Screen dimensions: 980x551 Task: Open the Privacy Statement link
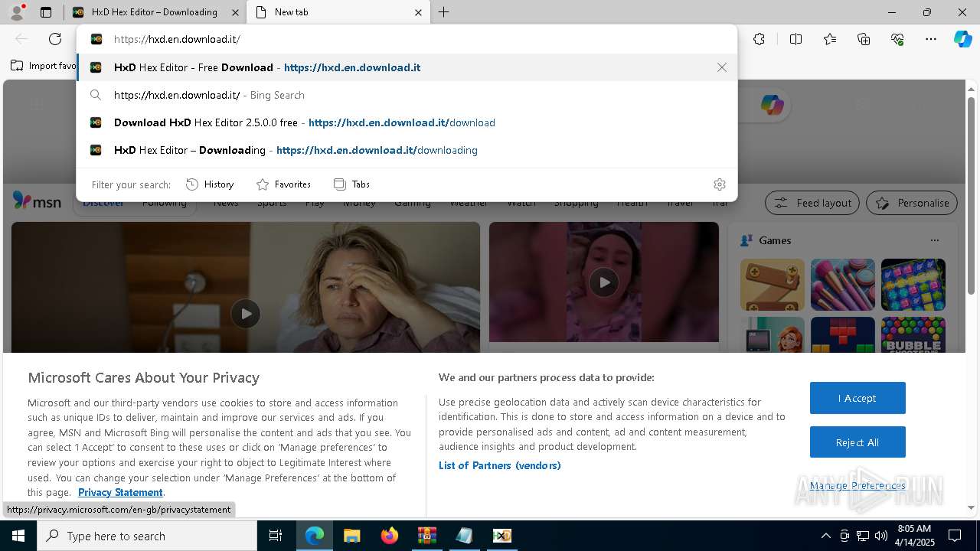(120, 492)
